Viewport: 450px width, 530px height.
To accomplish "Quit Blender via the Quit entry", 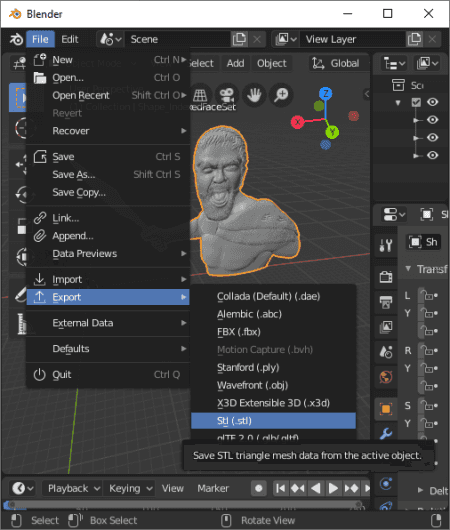I will pyautogui.click(x=108, y=375).
